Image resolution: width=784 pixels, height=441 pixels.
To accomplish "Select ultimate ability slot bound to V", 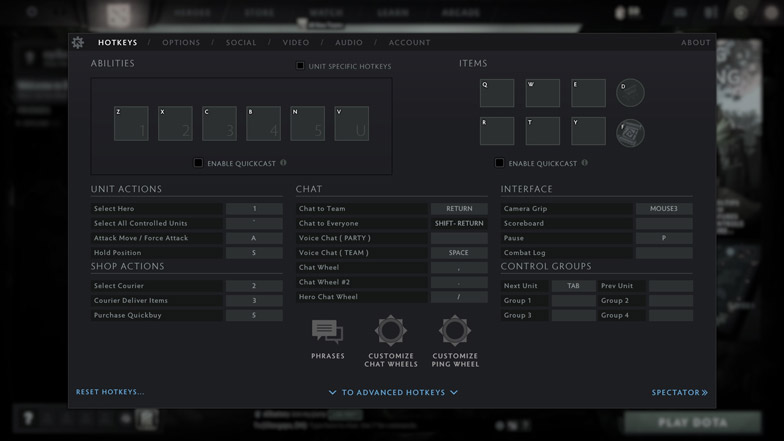I will click(x=352, y=124).
